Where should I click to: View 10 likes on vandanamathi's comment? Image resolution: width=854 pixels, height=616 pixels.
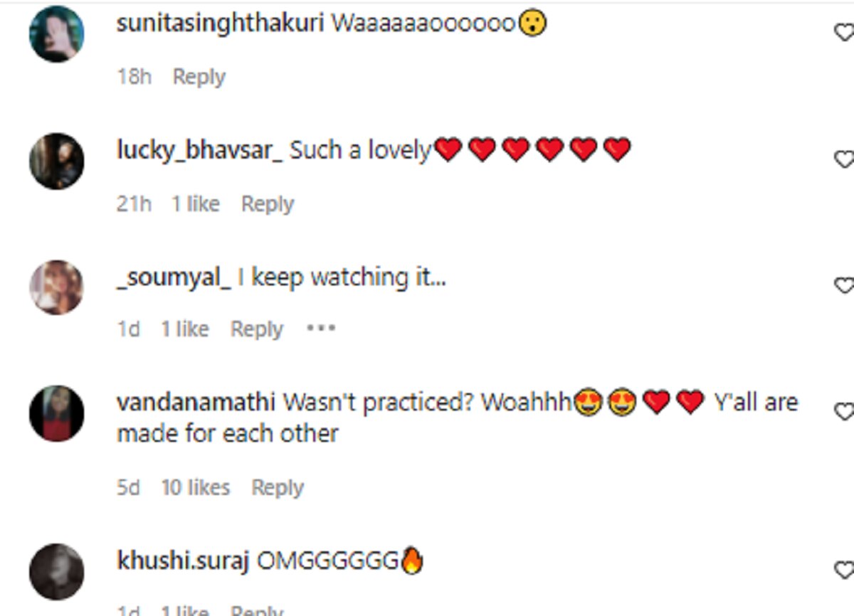[x=196, y=488]
